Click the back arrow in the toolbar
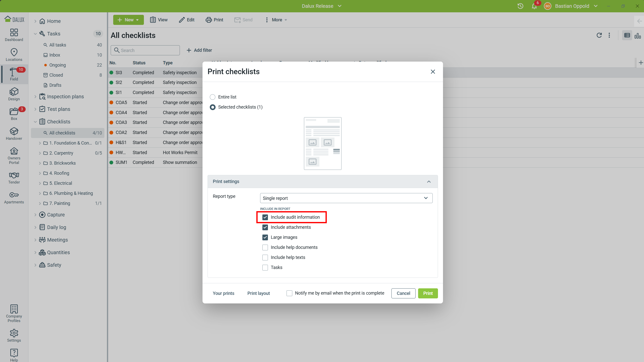This screenshot has width=644, height=362. pos(639,21)
